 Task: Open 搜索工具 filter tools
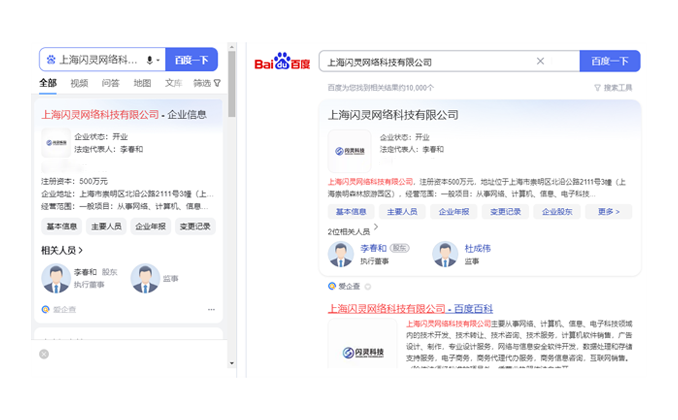[613, 88]
